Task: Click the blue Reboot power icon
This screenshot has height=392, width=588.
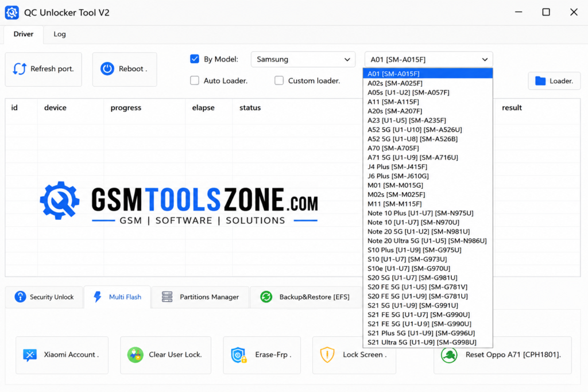Action: pos(107,69)
